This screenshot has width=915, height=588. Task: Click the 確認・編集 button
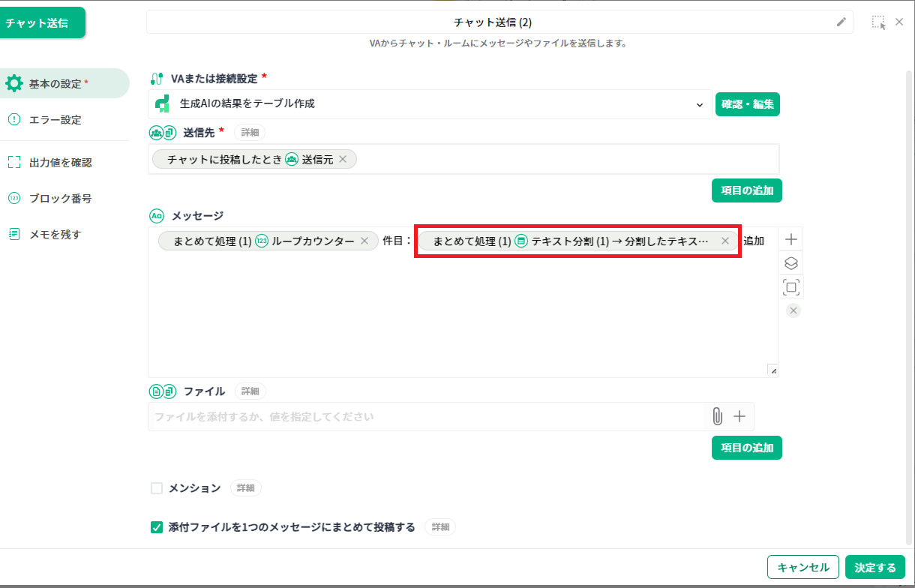[x=747, y=104]
